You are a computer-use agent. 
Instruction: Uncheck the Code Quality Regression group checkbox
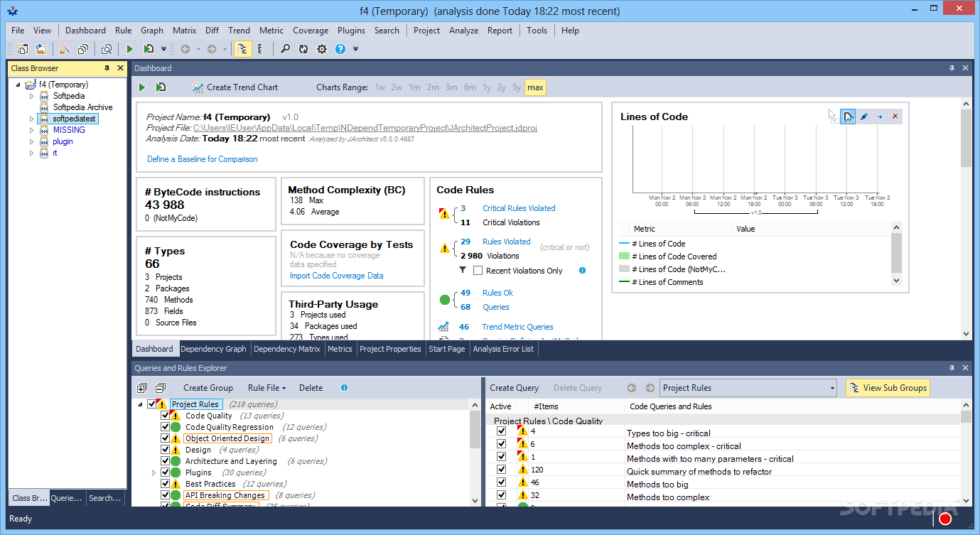click(166, 427)
